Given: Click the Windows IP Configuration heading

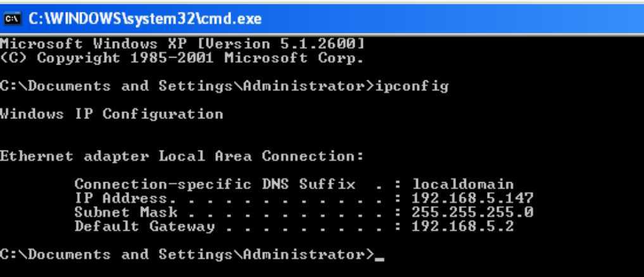Looking at the screenshot, I should click(111, 114).
